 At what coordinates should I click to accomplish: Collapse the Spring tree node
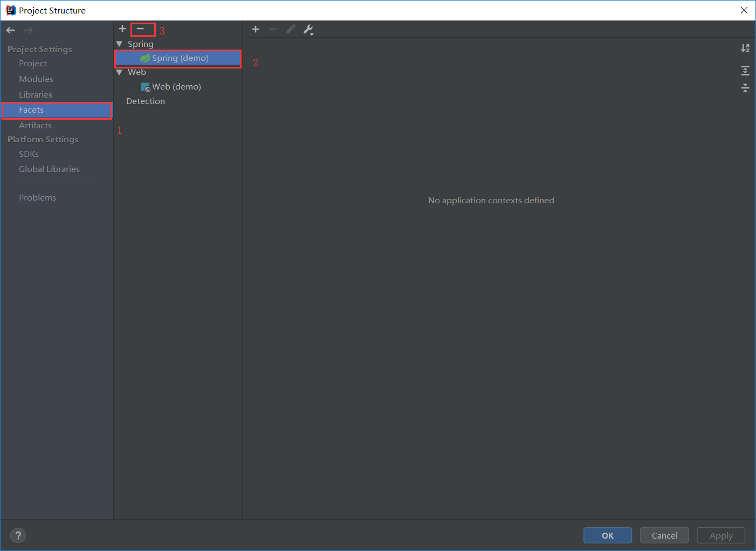tap(120, 44)
